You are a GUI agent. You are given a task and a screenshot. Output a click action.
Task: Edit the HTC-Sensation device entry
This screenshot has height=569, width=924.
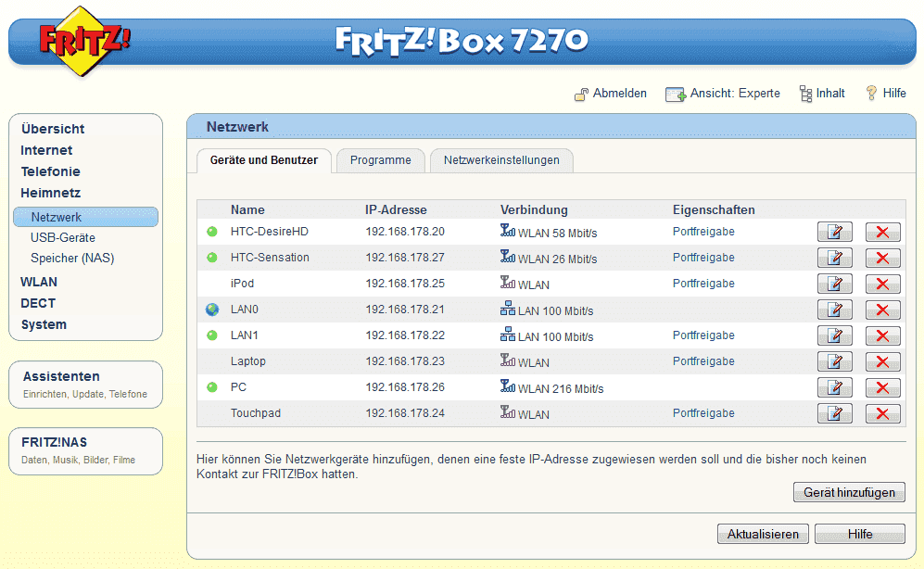(x=834, y=258)
